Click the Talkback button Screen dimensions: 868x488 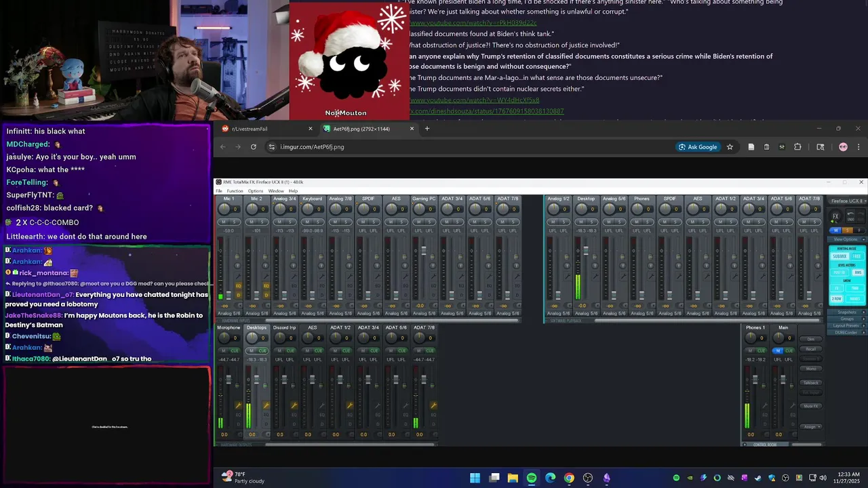click(811, 382)
